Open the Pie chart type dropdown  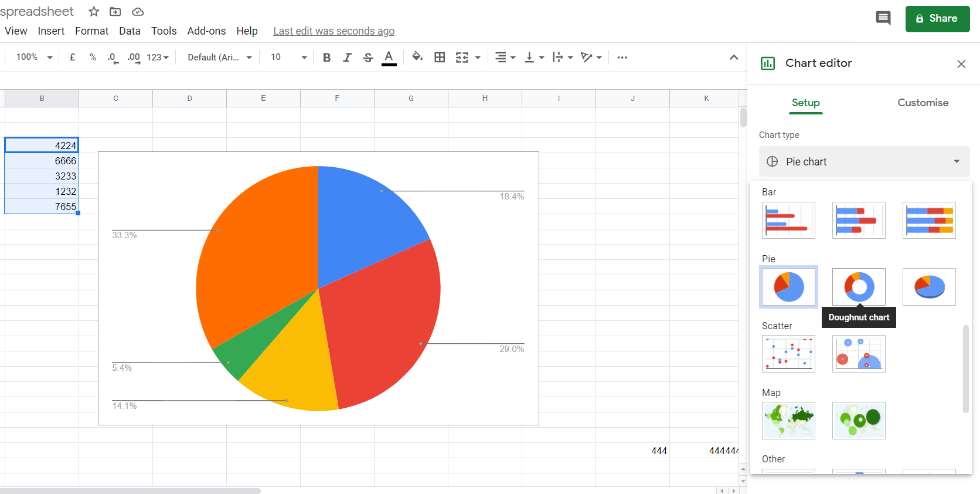click(x=865, y=161)
